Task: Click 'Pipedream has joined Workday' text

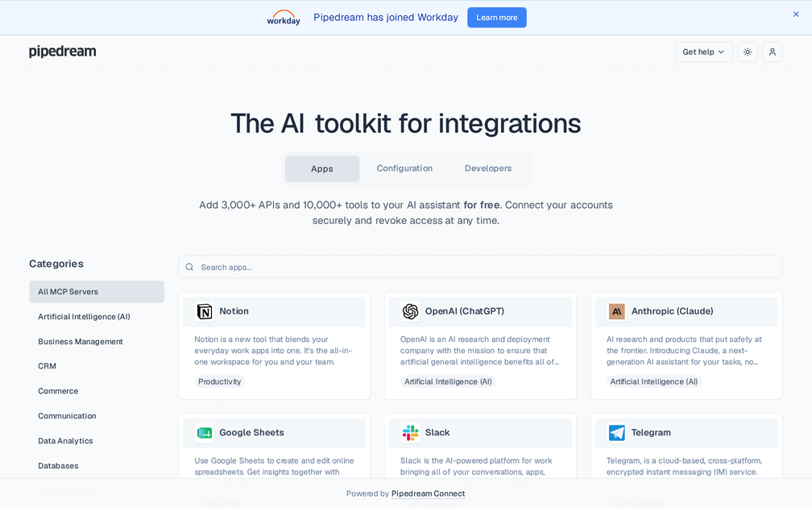Action: click(386, 17)
